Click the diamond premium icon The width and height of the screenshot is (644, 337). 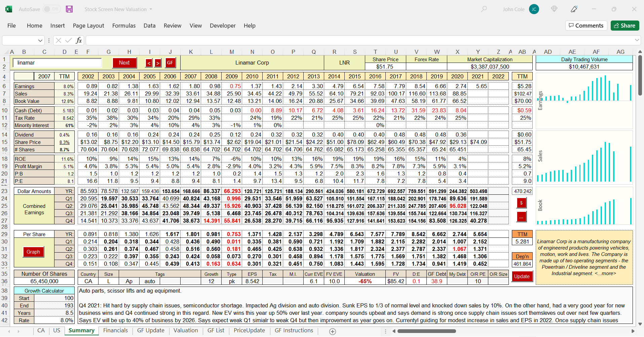click(554, 9)
